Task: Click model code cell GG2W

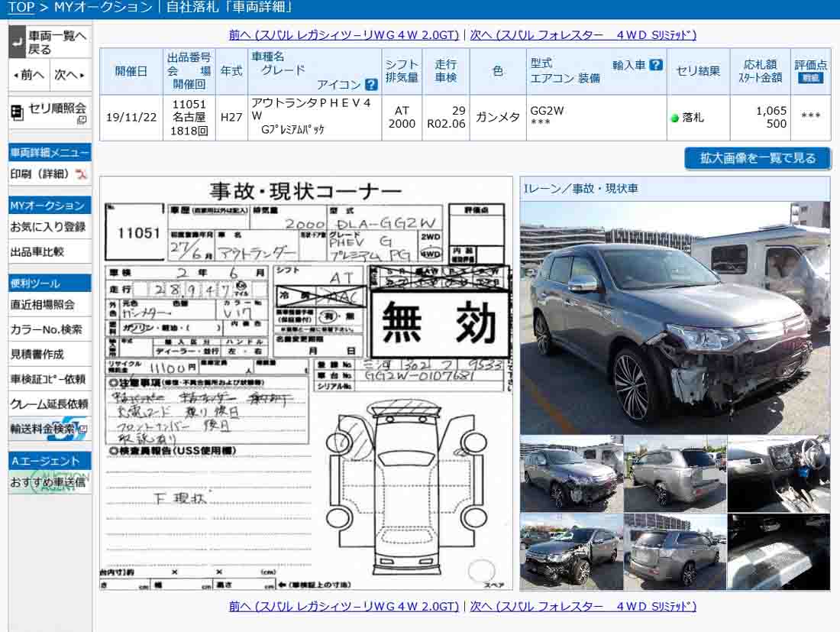Action: (596, 118)
